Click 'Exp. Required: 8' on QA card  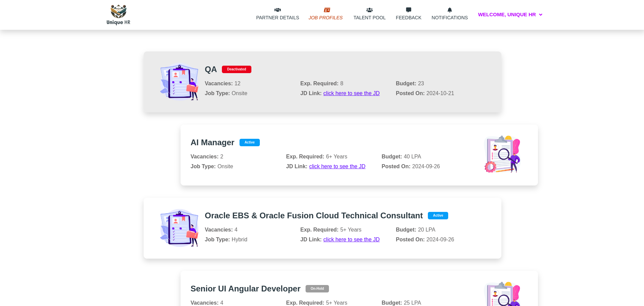click(x=321, y=83)
